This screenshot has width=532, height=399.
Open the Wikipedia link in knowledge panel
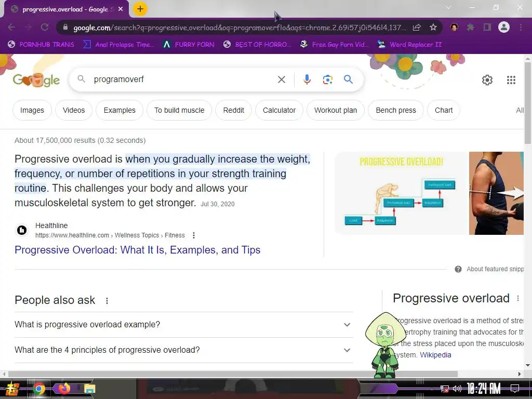(435, 355)
